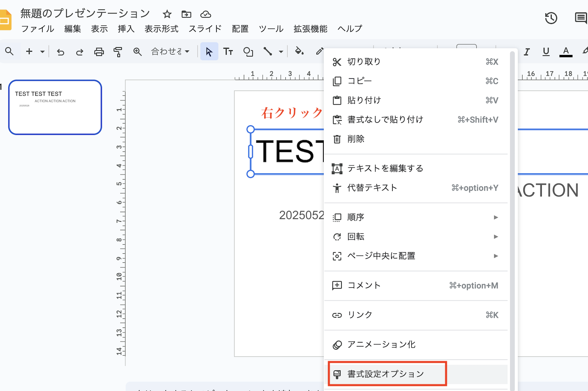The image size is (588, 391).
Task: Toggle italic formatting
Action: (527, 51)
